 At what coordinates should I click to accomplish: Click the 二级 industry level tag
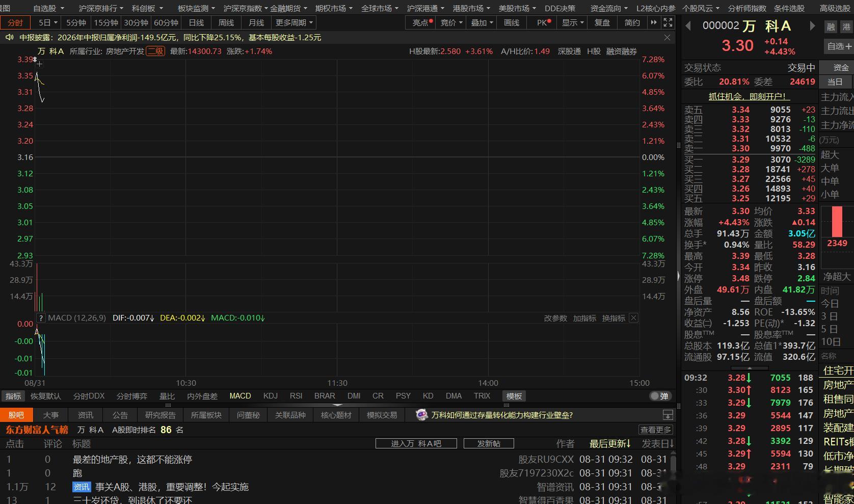pos(155,51)
